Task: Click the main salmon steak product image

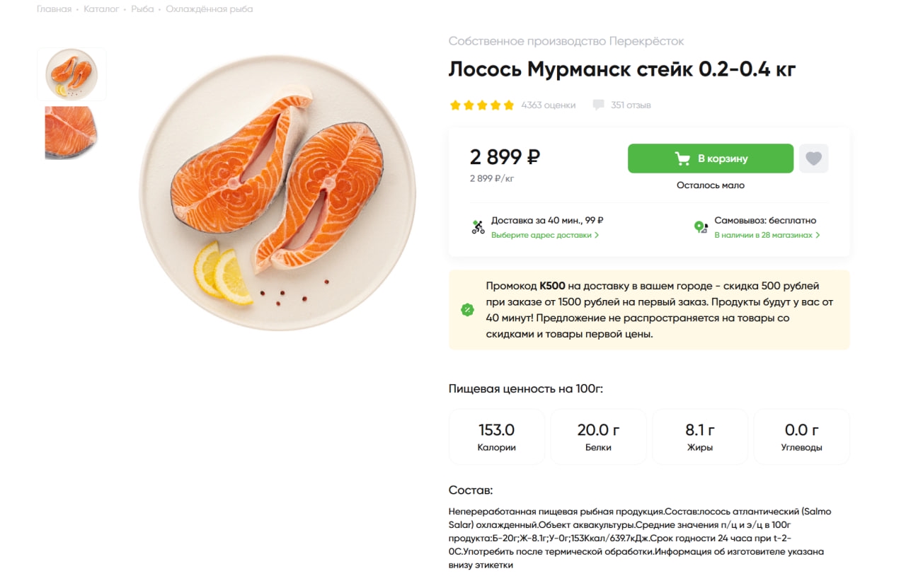Action: pyautogui.click(x=277, y=192)
